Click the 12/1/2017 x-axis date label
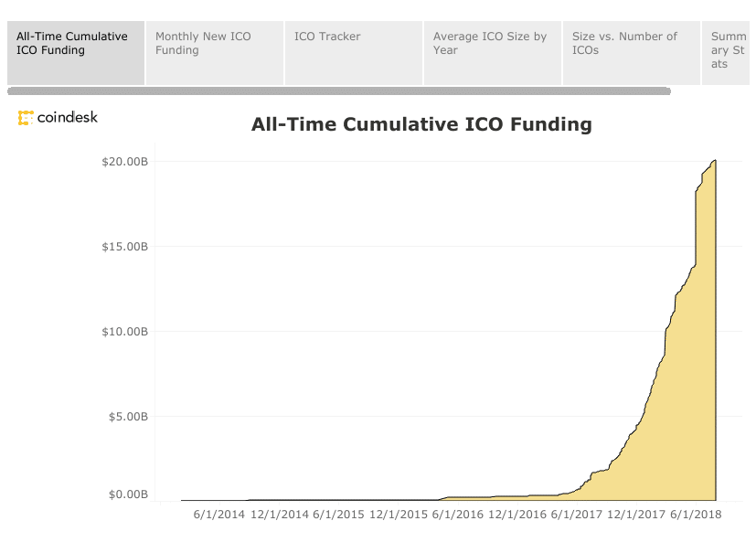 pyautogui.click(x=636, y=515)
